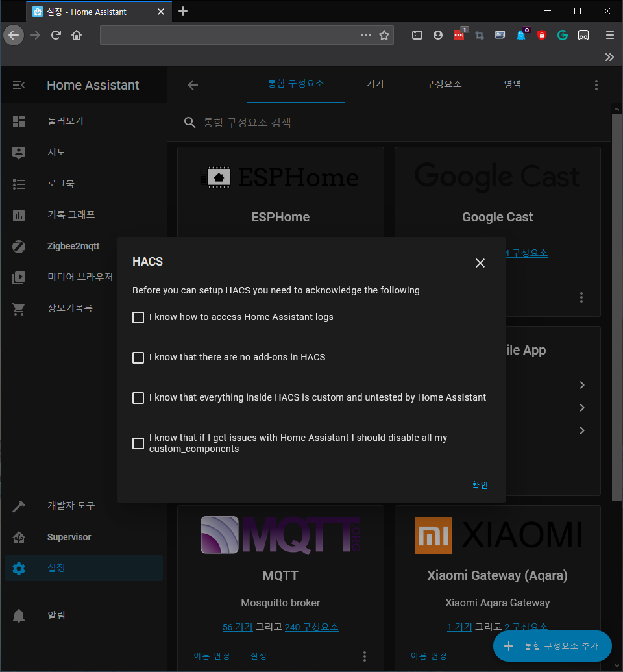
Task: Open the MQTT '240 구성요소' link
Action: [311, 627]
